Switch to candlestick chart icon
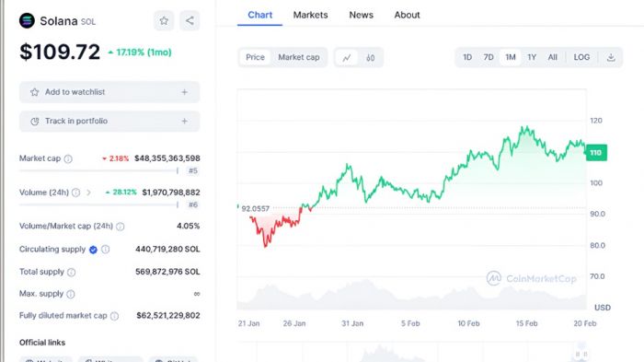 tap(371, 58)
